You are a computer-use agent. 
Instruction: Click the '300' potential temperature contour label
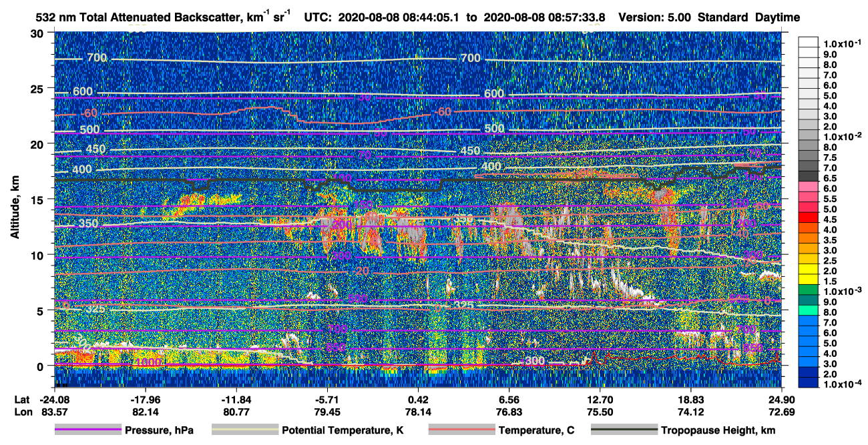(x=535, y=361)
